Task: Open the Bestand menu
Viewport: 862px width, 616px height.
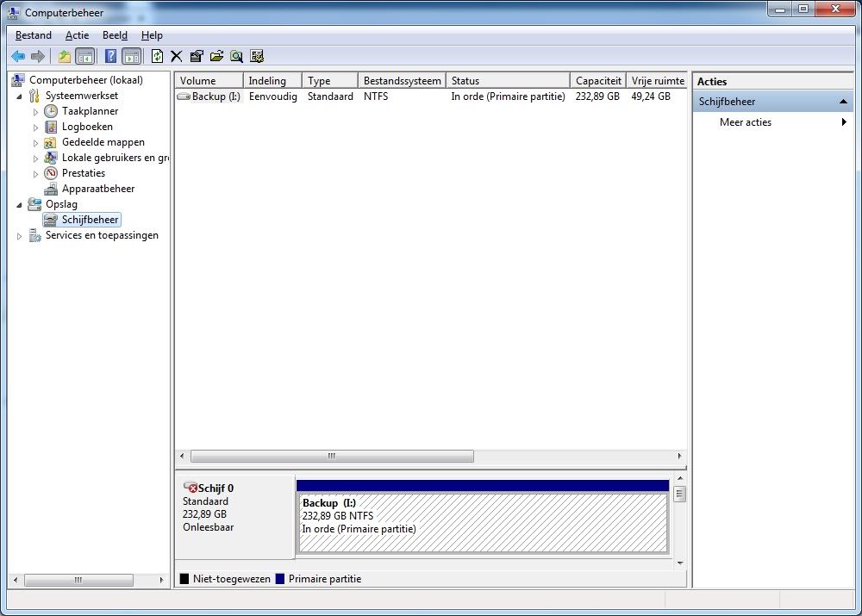Action: tap(34, 35)
